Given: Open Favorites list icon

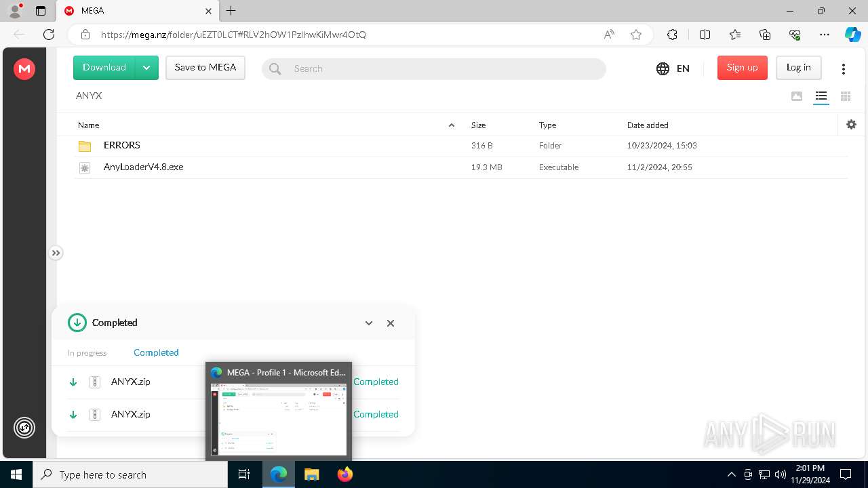Looking at the screenshot, I should coord(735,35).
